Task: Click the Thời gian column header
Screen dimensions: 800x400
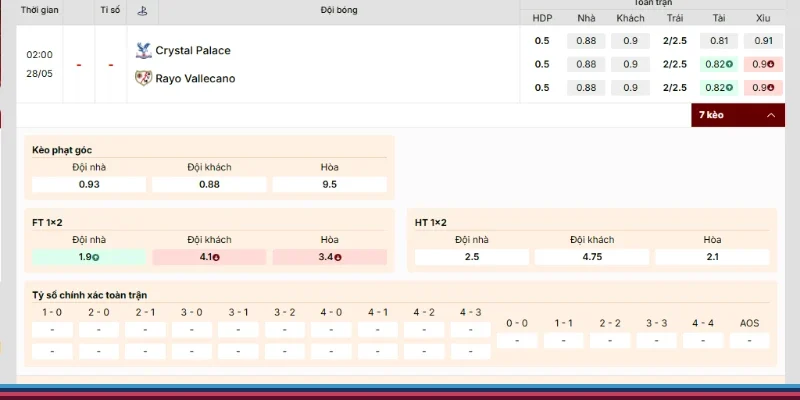Action: coord(40,10)
